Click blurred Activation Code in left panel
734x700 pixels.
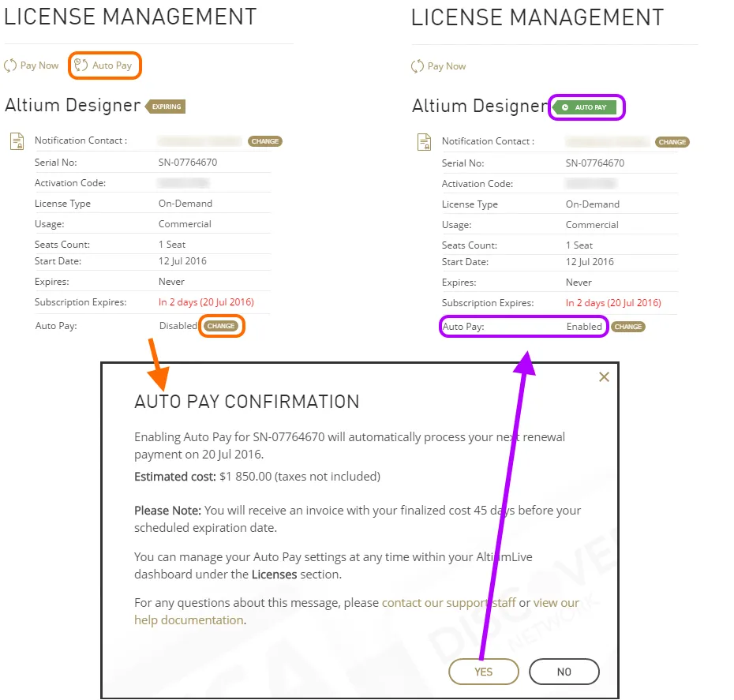click(x=183, y=183)
